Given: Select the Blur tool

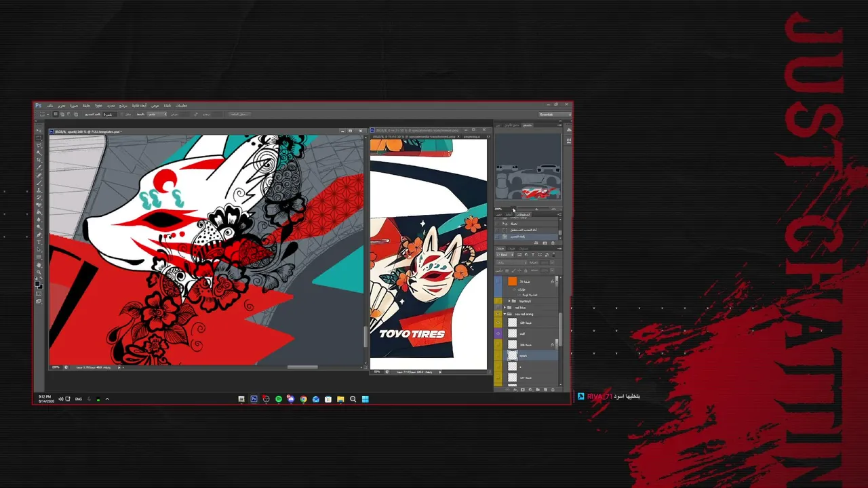Looking at the screenshot, I should tap(39, 220).
